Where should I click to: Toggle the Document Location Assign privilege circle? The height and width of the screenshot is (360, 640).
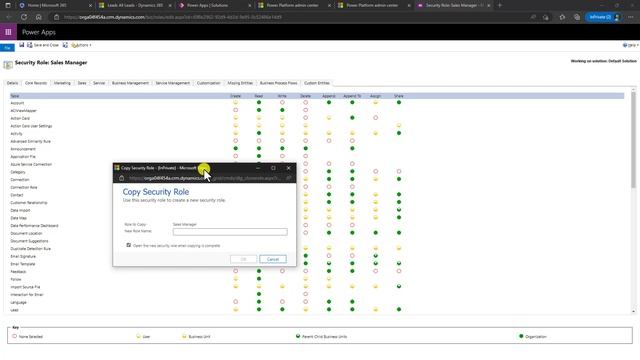pyautogui.click(x=376, y=233)
